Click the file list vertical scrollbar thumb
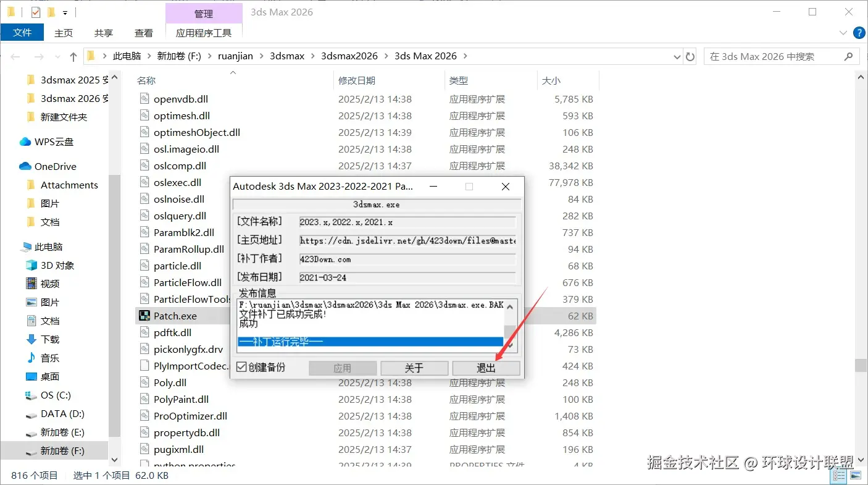This screenshot has width=868, height=485. (x=861, y=365)
